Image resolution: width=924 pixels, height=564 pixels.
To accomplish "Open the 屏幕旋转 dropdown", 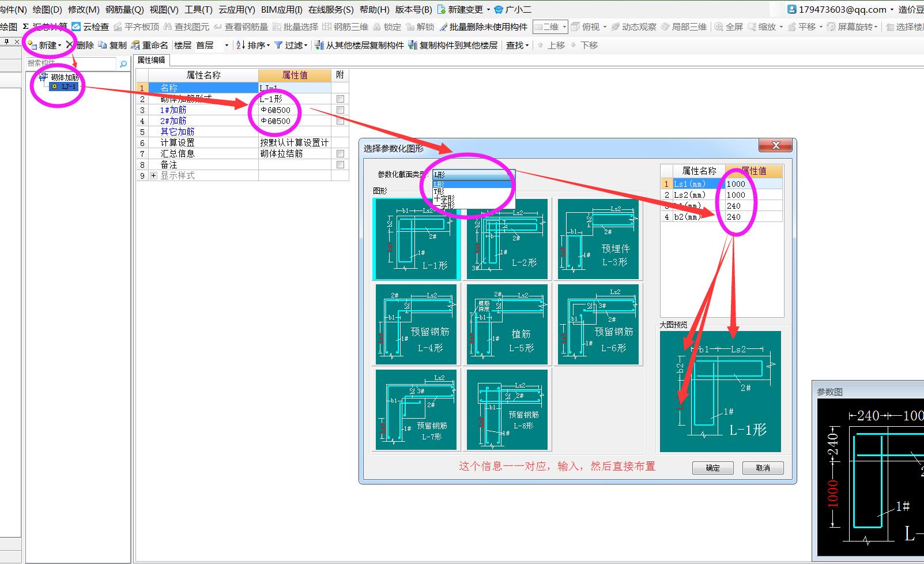I will tap(876, 27).
